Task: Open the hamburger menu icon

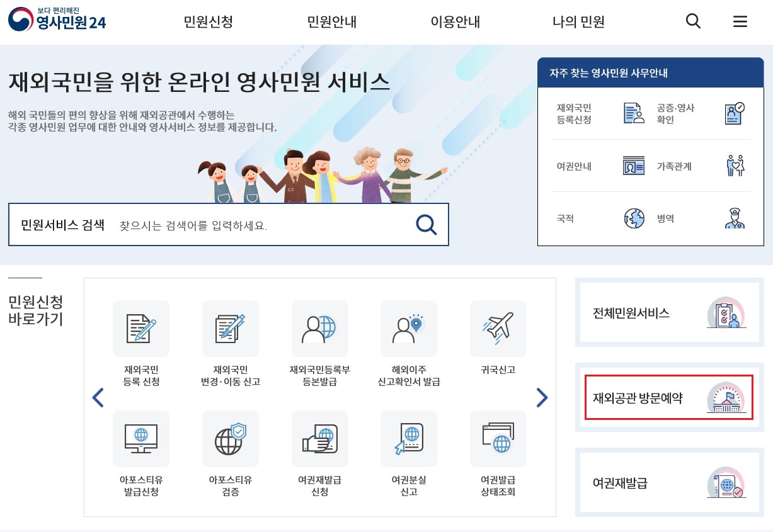Action: click(740, 21)
